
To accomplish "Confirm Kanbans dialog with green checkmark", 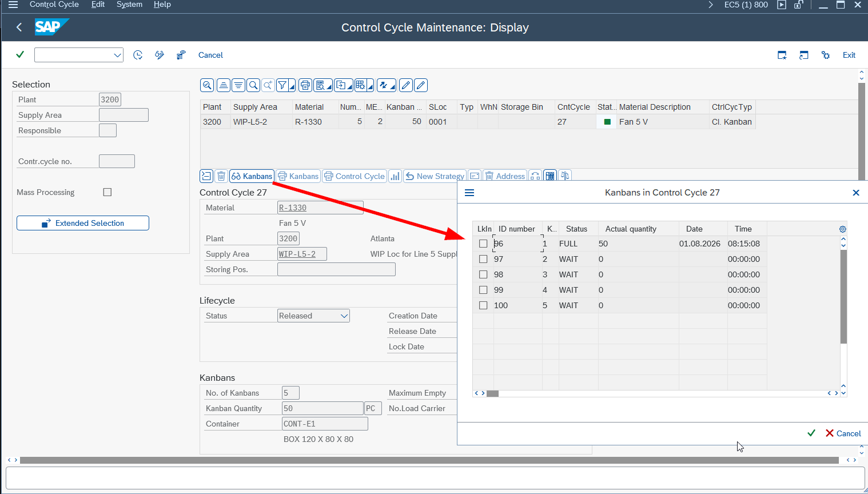I will click(811, 433).
